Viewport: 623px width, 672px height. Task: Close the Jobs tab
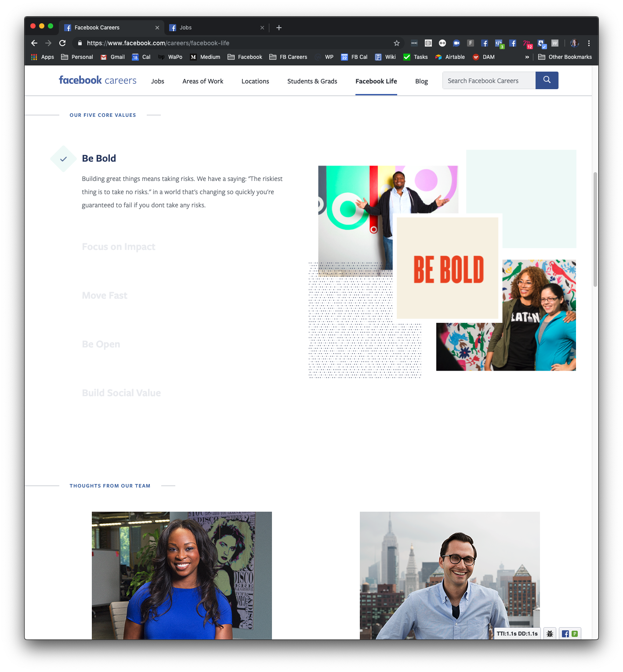(262, 28)
